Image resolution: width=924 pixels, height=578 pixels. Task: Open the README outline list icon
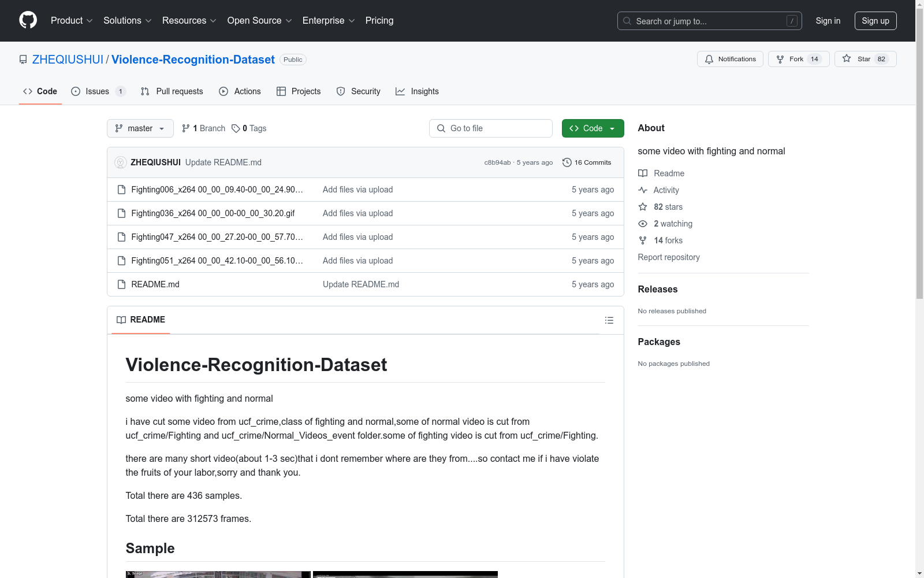click(609, 320)
